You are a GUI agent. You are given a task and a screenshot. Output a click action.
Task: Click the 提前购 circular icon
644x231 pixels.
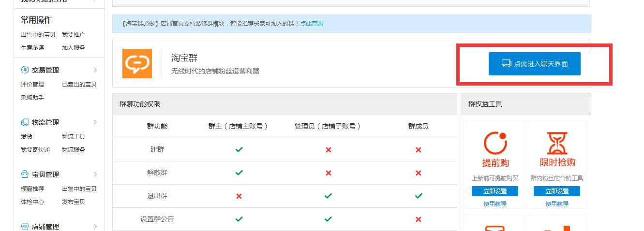coord(495,143)
